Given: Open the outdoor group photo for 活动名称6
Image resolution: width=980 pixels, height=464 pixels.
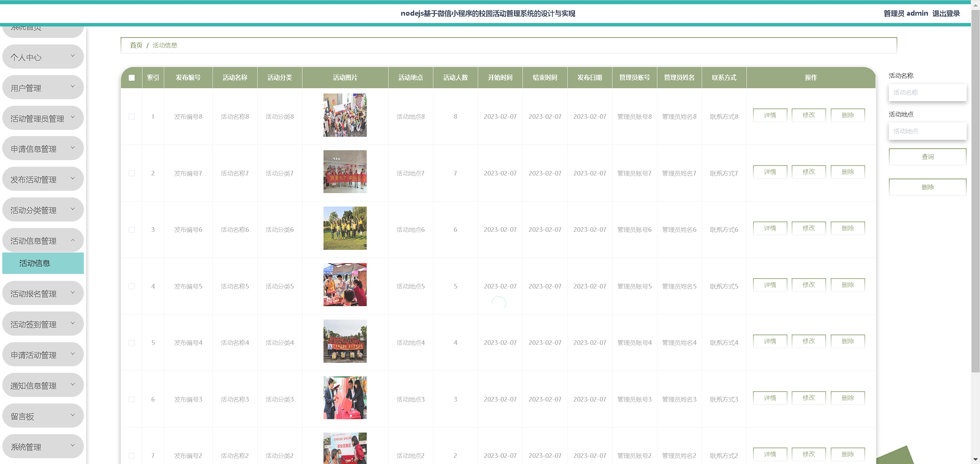Looking at the screenshot, I should [345, 228].
